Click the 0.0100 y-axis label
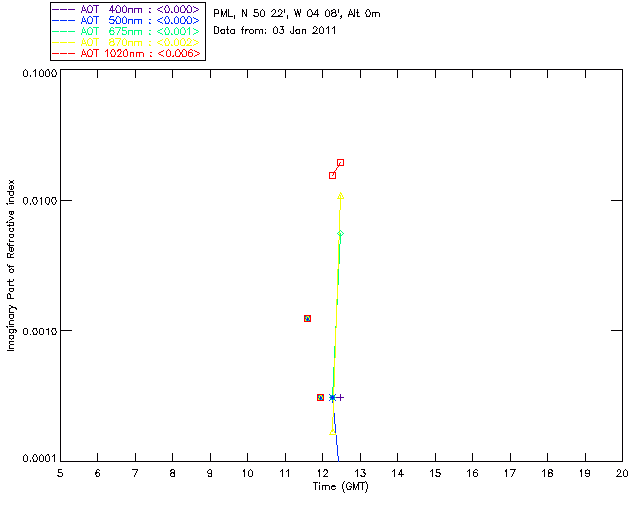 (39, 201)
